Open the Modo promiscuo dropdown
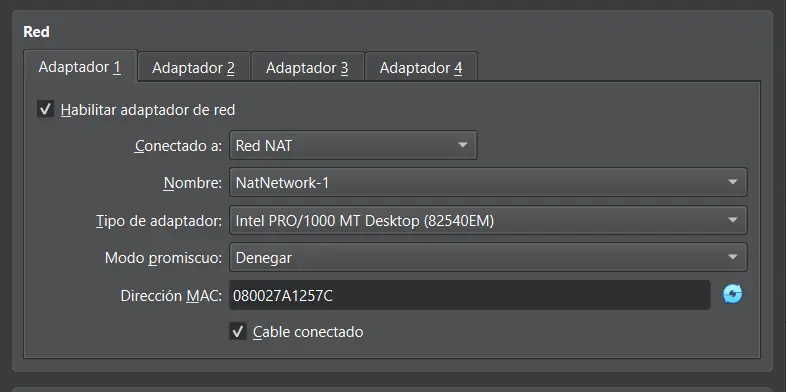Image resolution: width=786 pixels, height=392 pixels. coord(488,258)
